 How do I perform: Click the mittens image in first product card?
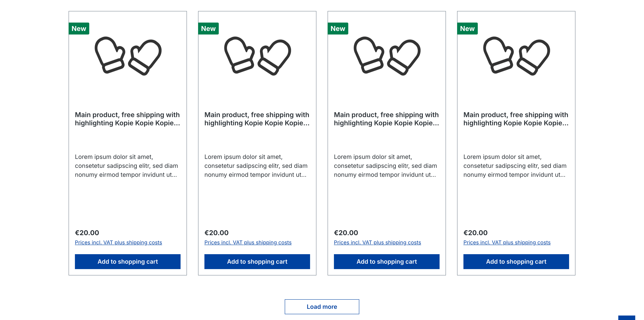click(128, 56)
